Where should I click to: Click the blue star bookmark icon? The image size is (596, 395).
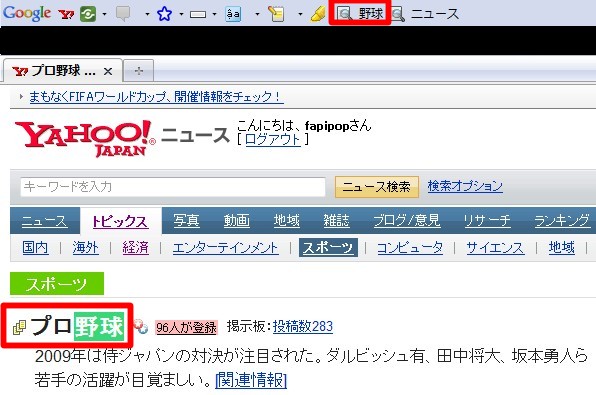[x=165, y=14]
